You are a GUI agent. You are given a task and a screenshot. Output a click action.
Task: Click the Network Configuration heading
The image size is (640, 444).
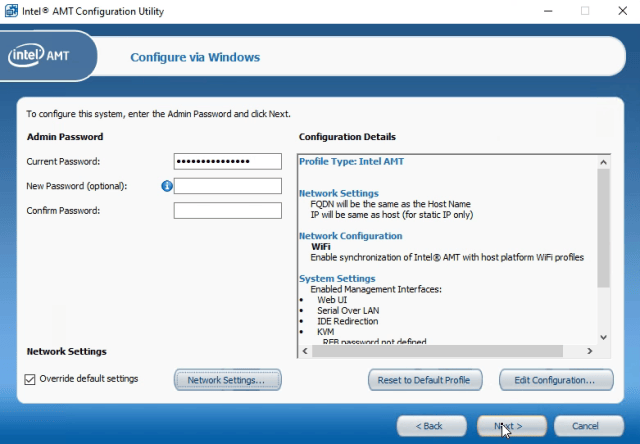pos(351,236)
